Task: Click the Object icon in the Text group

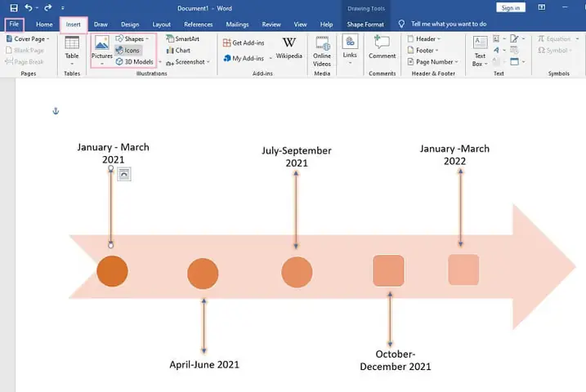Action: (515, 61)
